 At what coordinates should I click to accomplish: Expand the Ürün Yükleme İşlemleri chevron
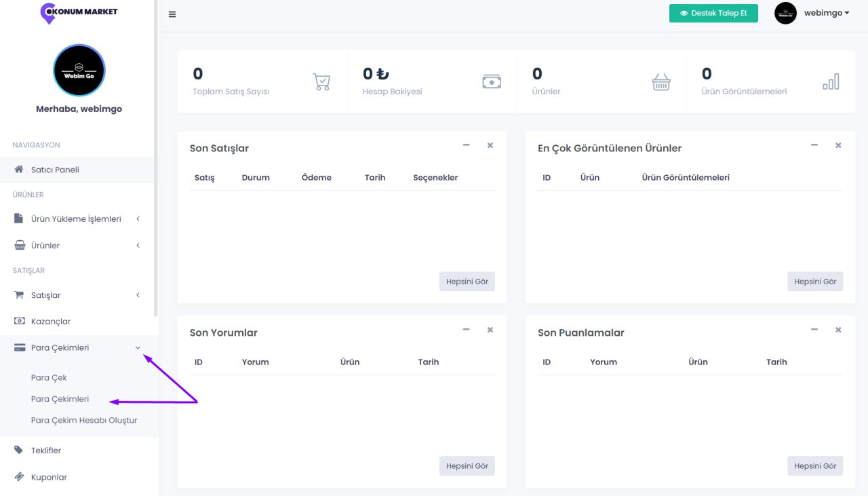[x=138, y=219]
